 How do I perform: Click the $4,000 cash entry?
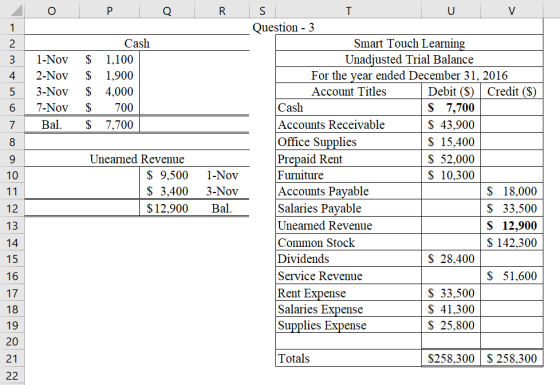[x=109, y=91]
